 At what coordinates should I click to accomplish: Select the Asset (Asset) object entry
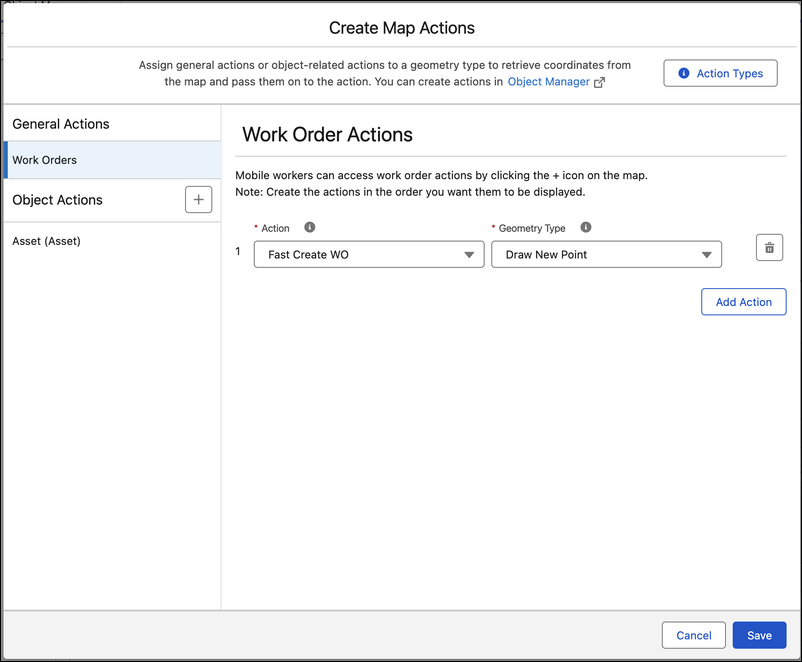coord(113,241)
